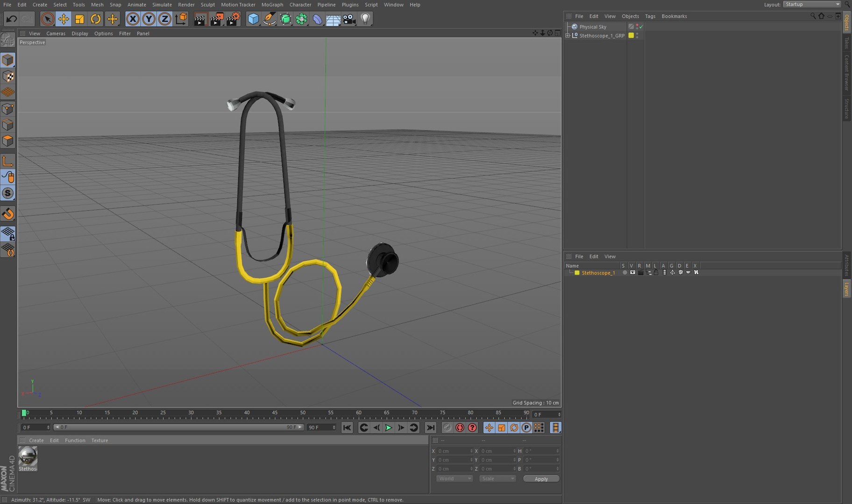The image size is (852, 504).
Task: Switch the coordinate system icon
Action: click(181, 19)
